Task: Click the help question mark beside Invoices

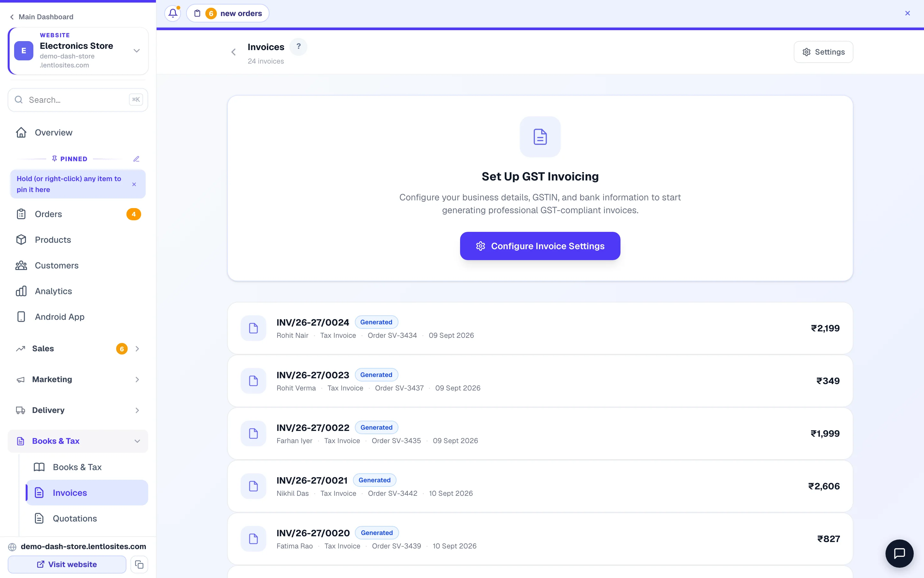Action: click(299, 47)
